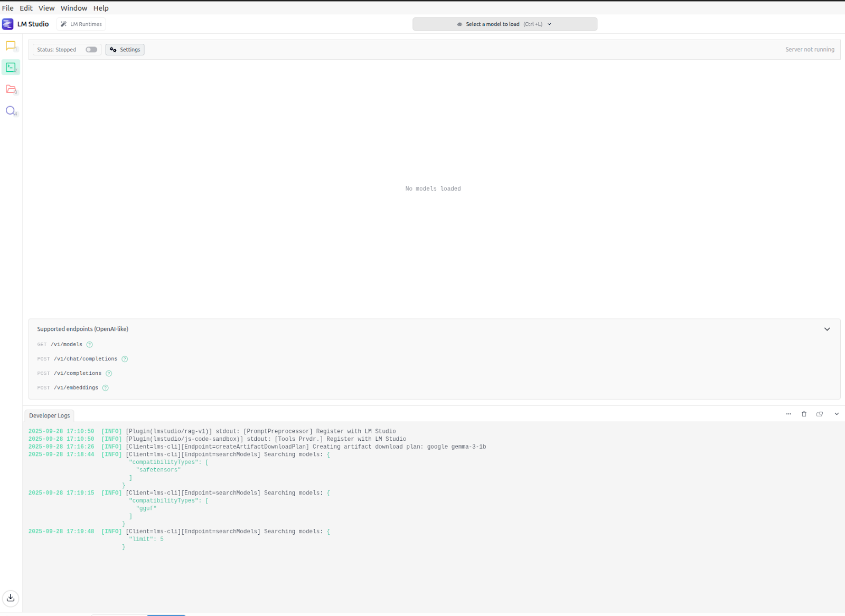Select the Developer terminal sidebar icon

pos(11,67)
